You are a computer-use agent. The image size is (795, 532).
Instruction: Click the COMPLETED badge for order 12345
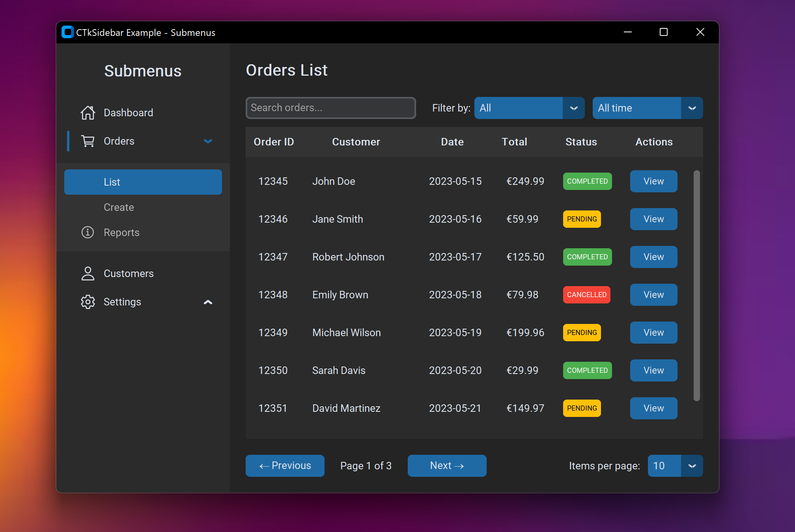pyautogui.click(x=588, y=181)
